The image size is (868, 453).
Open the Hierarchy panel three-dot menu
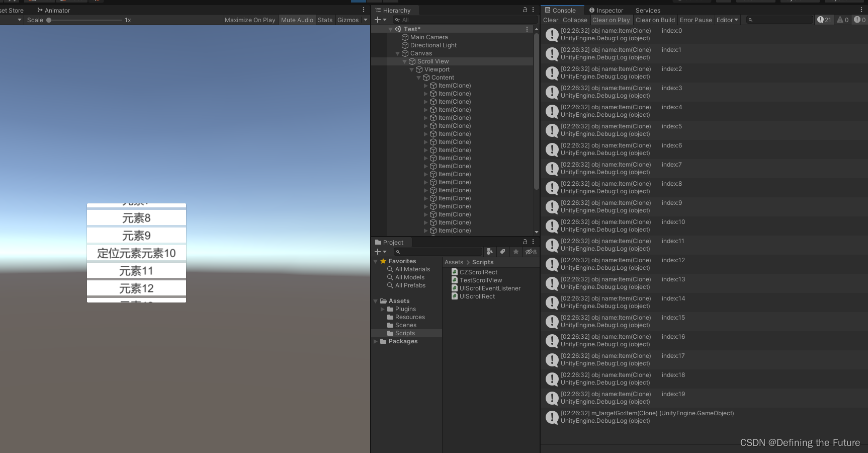point(533,10)
